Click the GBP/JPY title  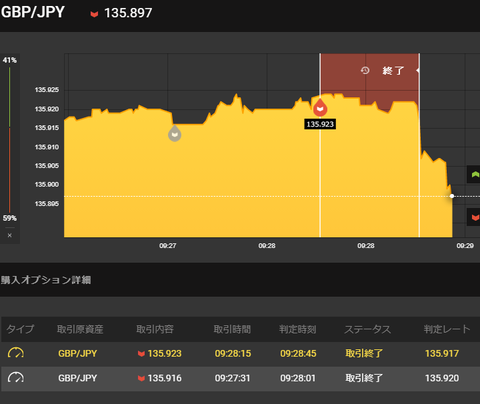click(33, 12)
